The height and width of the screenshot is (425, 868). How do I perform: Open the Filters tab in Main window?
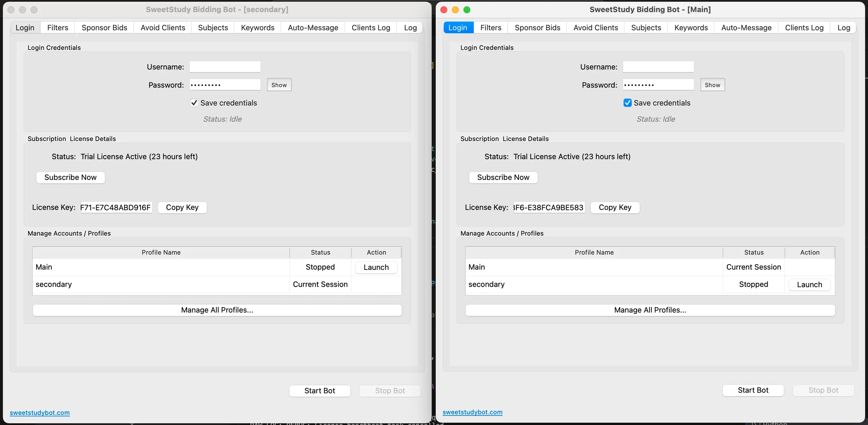pos(491,28)
